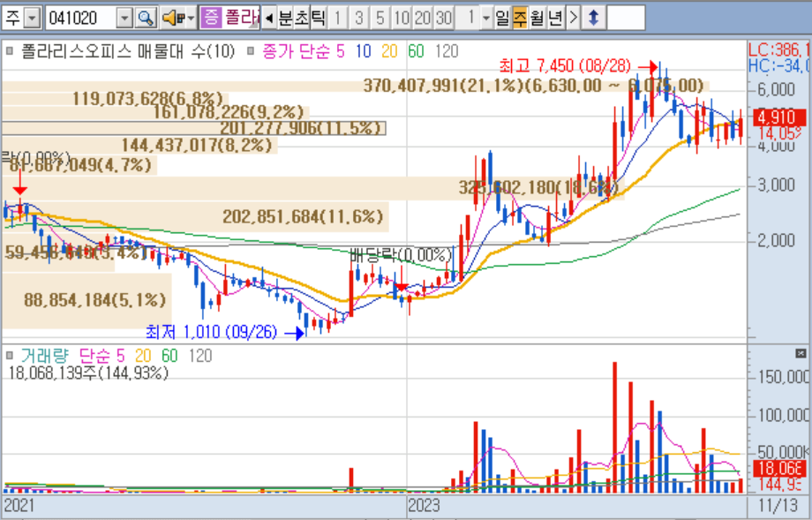The height and width of the screenshot is (520, 812).
Task: Click the empty field beside up-down arrow
Action: pos(626,19)
